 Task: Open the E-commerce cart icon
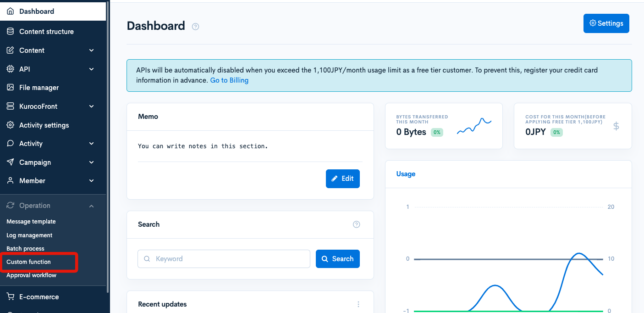tap(10, 296)
